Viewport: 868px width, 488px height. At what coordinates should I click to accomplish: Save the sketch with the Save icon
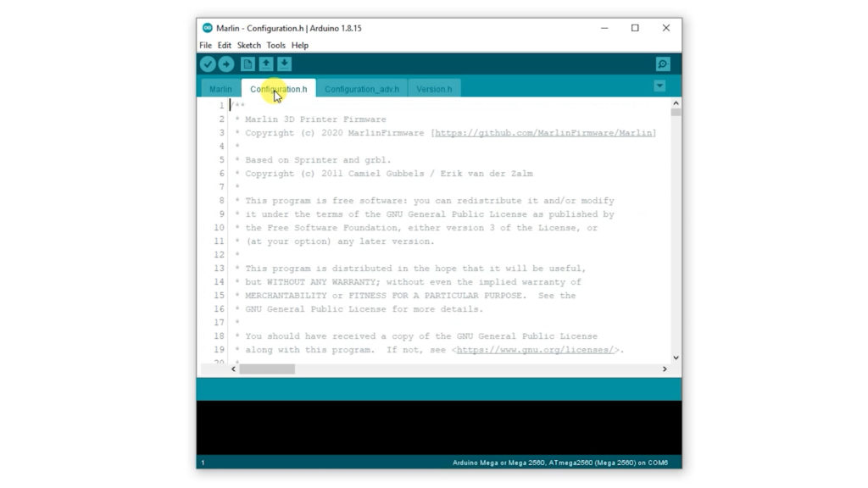pos(285,64)
